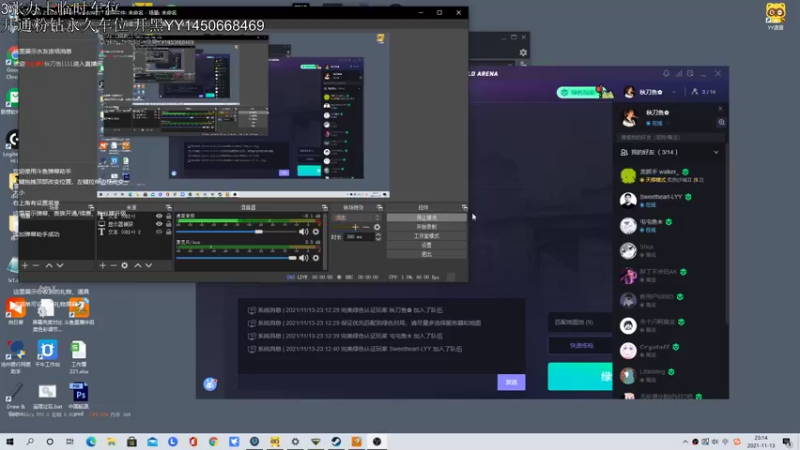This screenshot has height=450, width=800.
Task: Mute the desktop audio channel
Action: click(x=304, y=232)
